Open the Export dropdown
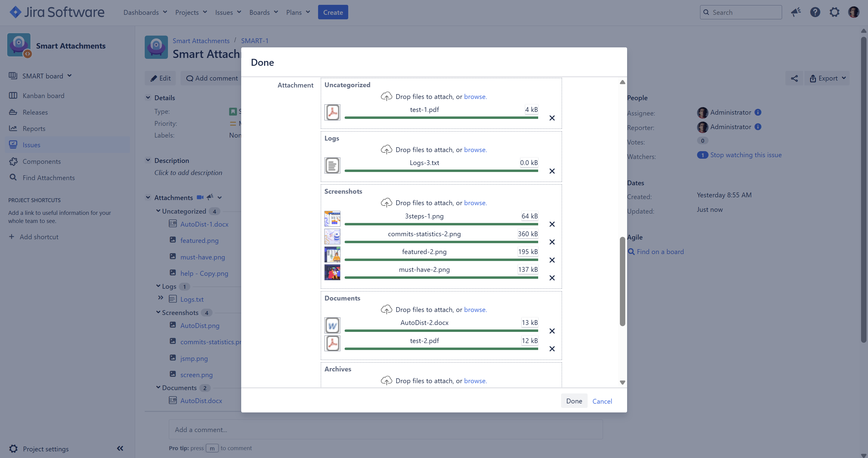 click(x=827, y=78)
